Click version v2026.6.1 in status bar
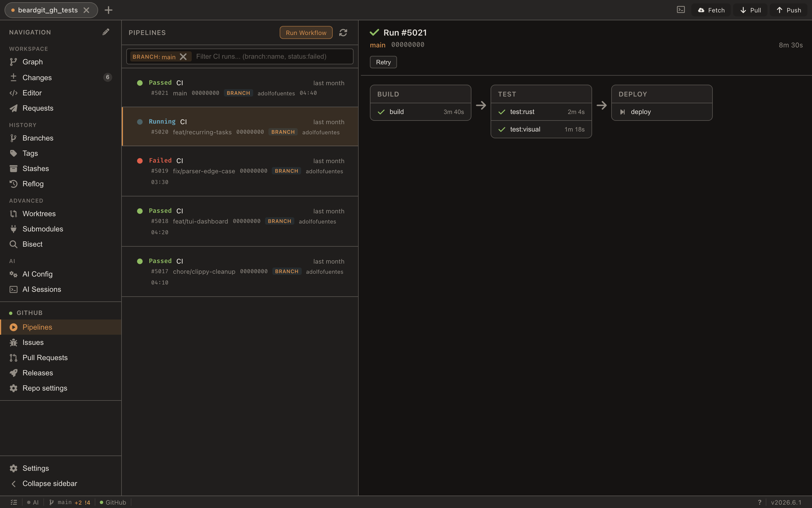Viewport: 812px width, 508px height. click(786, 502)
